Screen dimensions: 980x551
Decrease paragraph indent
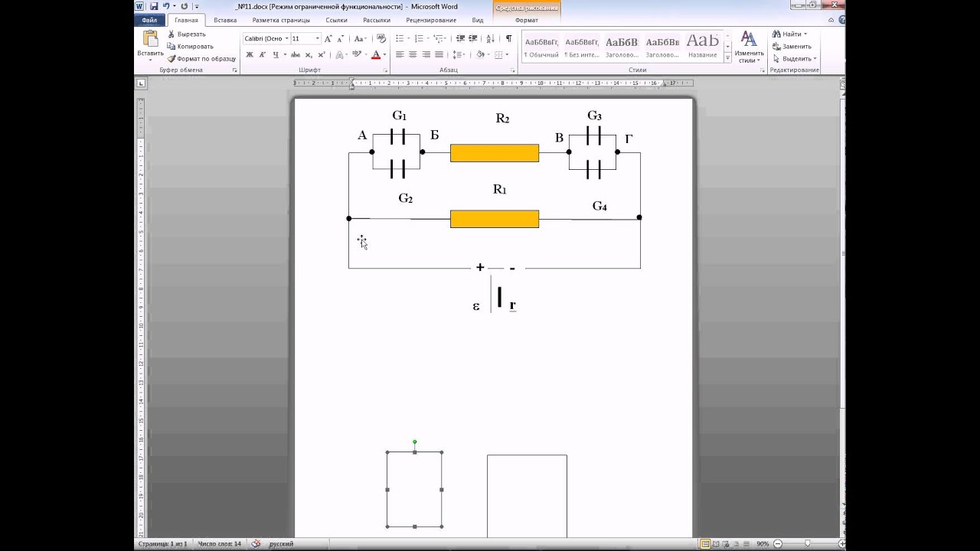460,38
